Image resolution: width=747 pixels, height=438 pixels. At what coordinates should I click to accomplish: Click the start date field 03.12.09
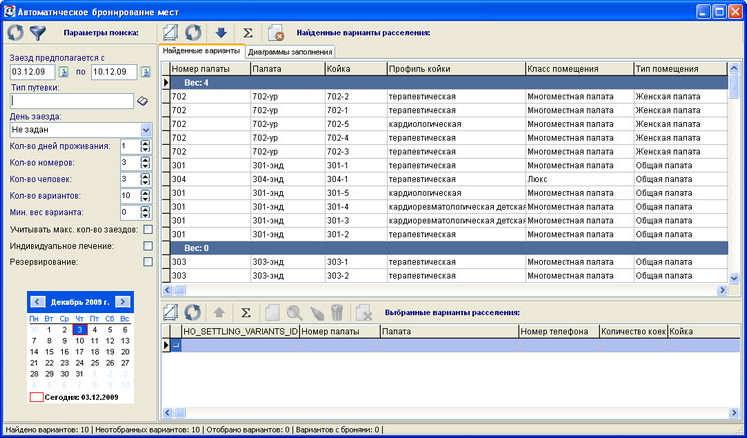click(x=33, y=72)
